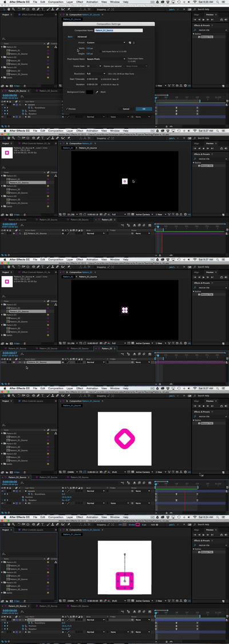The width and height of the screenshot is (229, 644).
Task: Click OK in Composition Settings dialog
Action: tap(144, 109)
